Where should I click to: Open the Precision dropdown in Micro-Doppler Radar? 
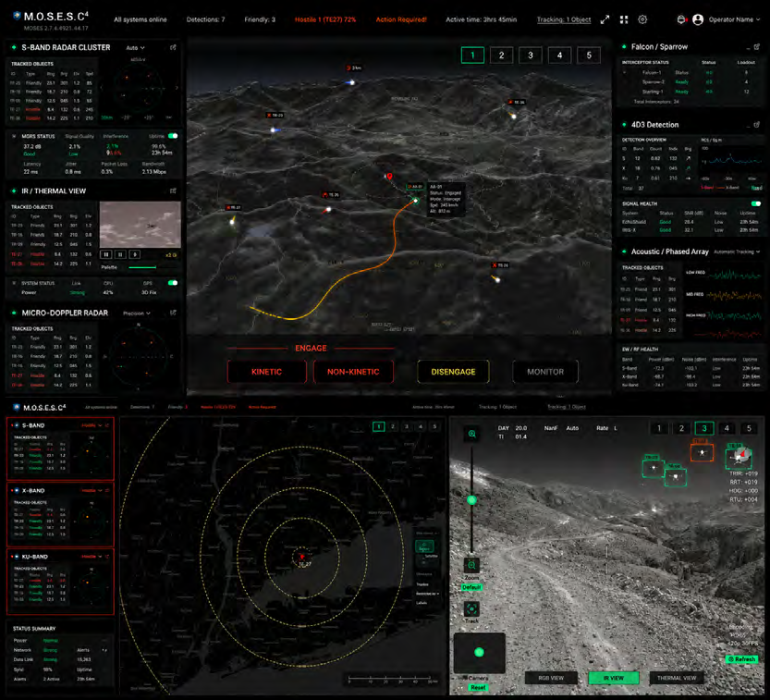[137, 313]
